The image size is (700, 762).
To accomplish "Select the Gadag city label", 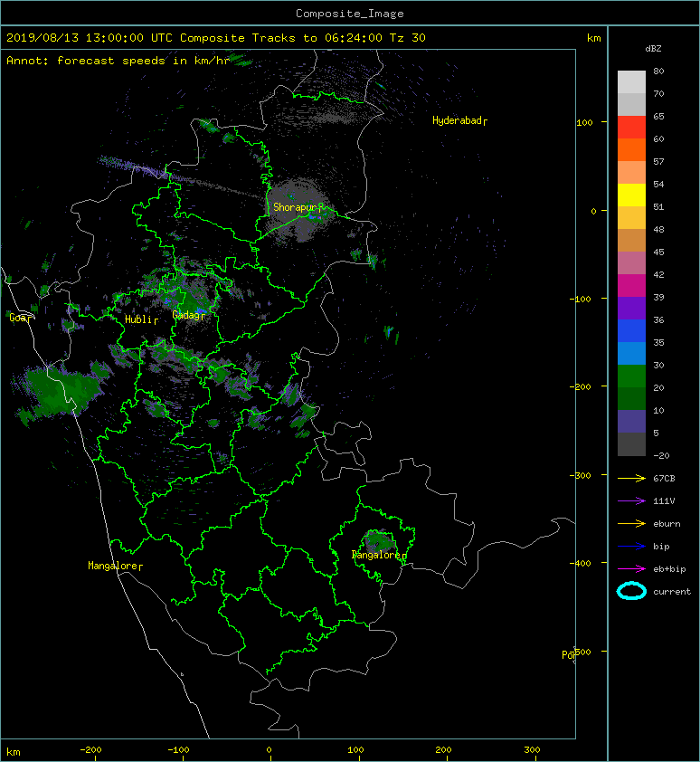I will click(x=188, y=316).
